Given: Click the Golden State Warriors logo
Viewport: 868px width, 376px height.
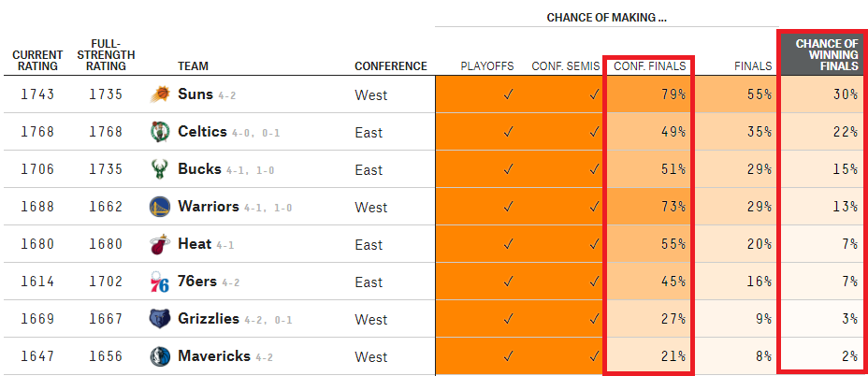Looking at the screenshot, I should (160, 207).
